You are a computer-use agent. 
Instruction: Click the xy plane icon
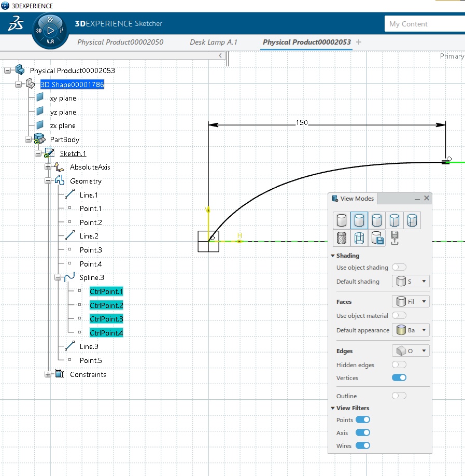(x=40, y=97)
